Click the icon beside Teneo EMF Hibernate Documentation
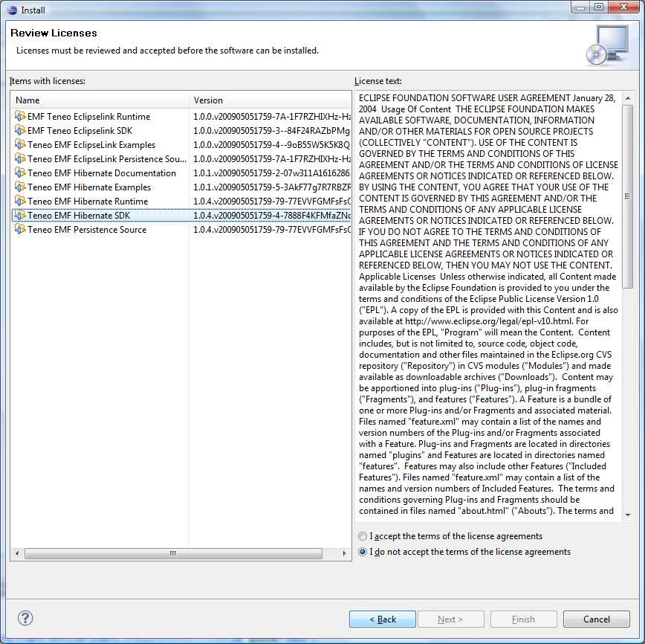 (x=20, y=173)
